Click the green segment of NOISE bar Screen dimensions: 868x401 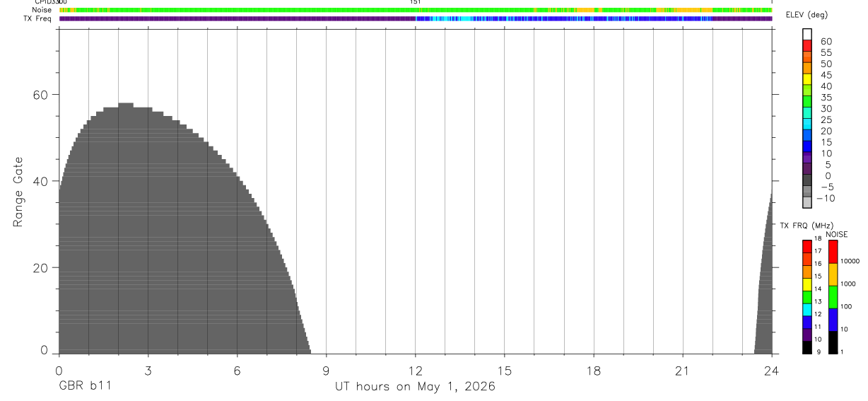click(833, 297)
